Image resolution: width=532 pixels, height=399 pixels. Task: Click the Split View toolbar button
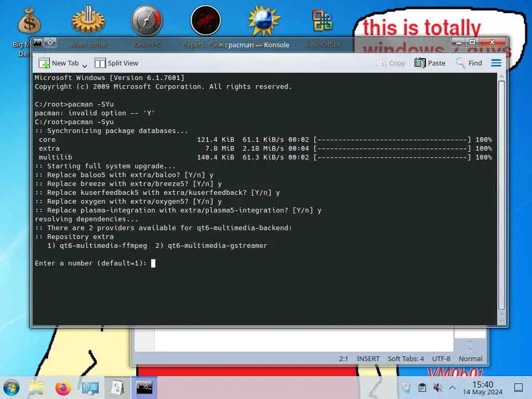116,63
